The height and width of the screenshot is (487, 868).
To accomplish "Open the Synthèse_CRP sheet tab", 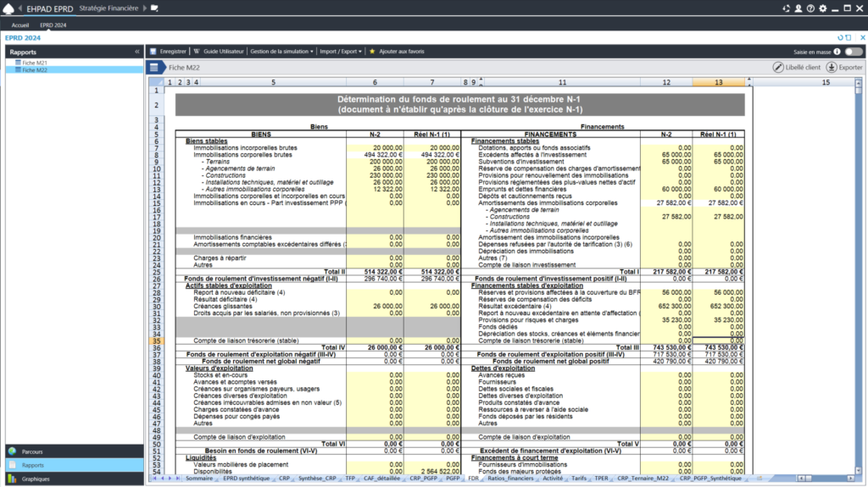I will point(317,479).
